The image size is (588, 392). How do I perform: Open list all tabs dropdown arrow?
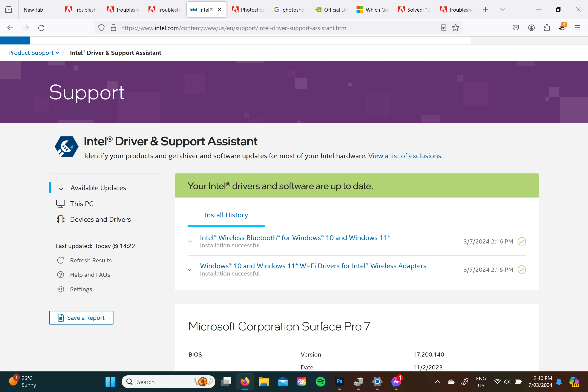click(x=503, y=9)
